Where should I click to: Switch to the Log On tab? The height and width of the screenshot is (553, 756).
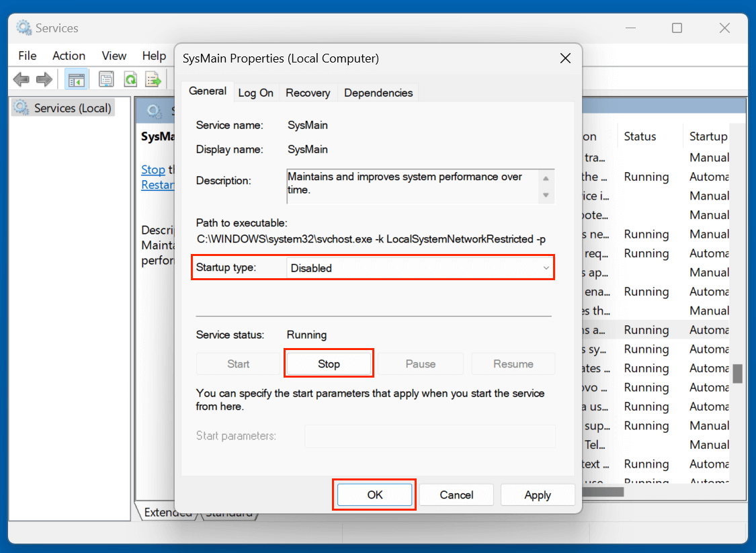[x=256, y=93]
